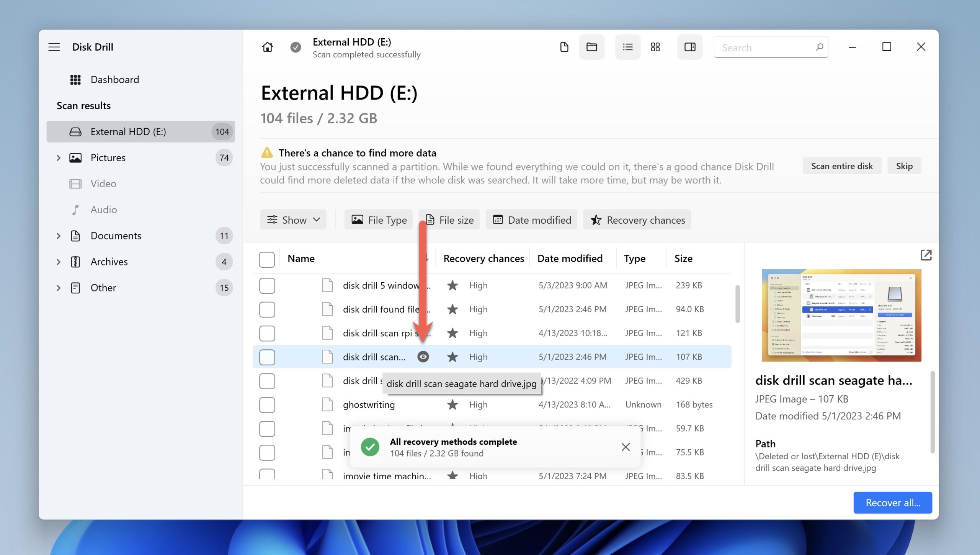Viewport: 980px width, 555px height.
Task: Open preview in external window icon
Action: click(x=926, y=255)
